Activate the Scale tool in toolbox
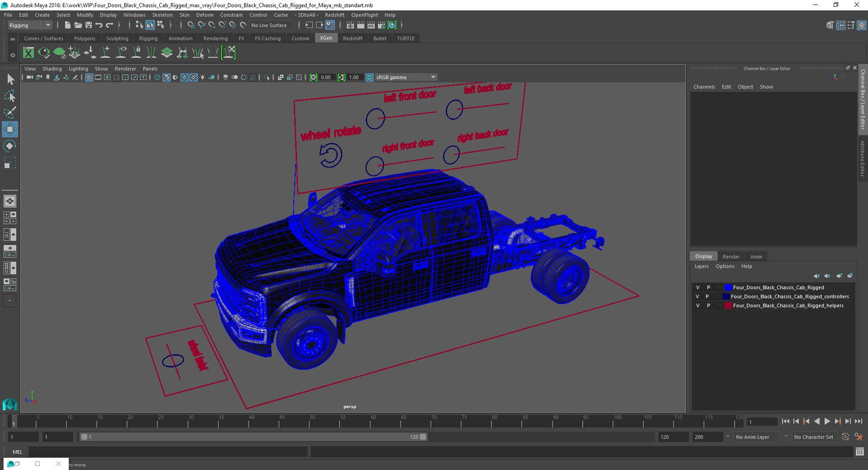 [x=10, y=163]
